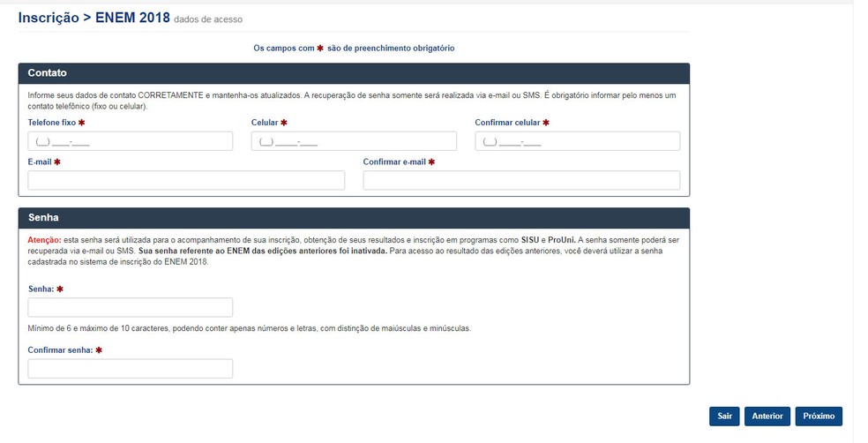
Task: Go back with the Anterior button
Action: (x=767, y=417)
